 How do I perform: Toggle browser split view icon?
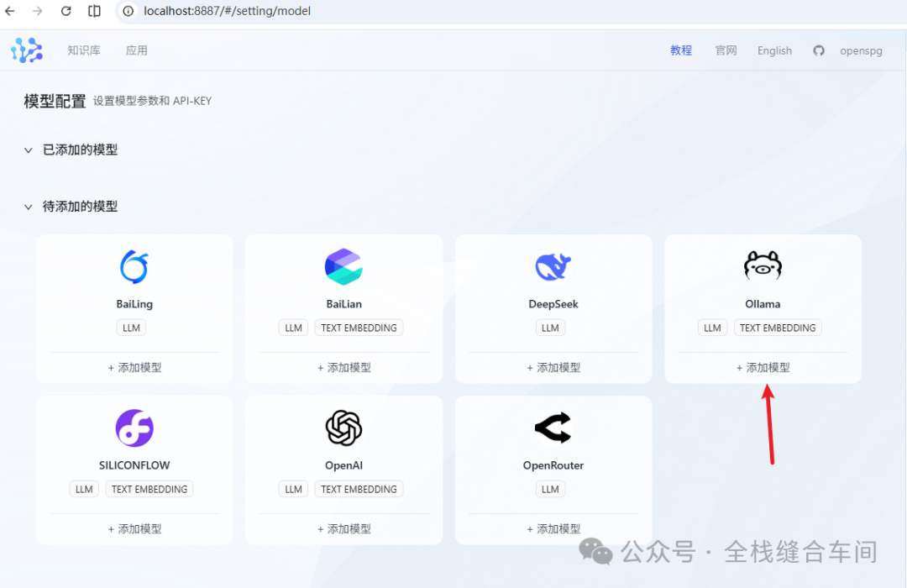(x=94, y=11)
